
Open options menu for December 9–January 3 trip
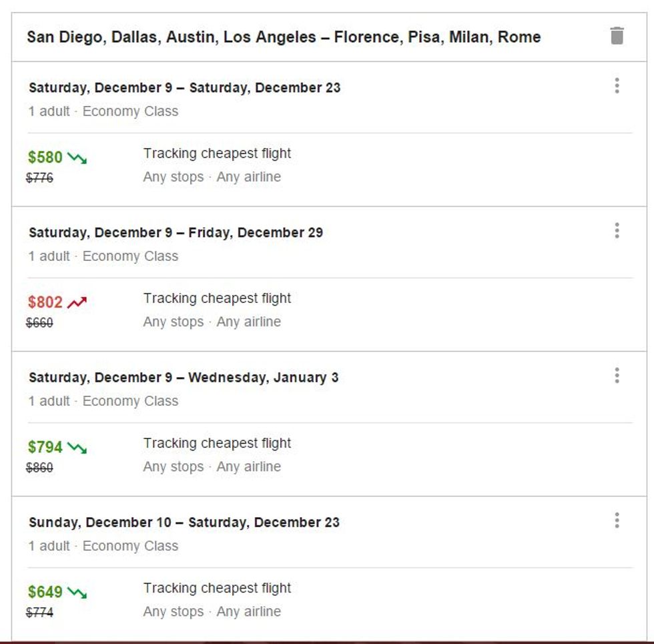coord(617,376)
